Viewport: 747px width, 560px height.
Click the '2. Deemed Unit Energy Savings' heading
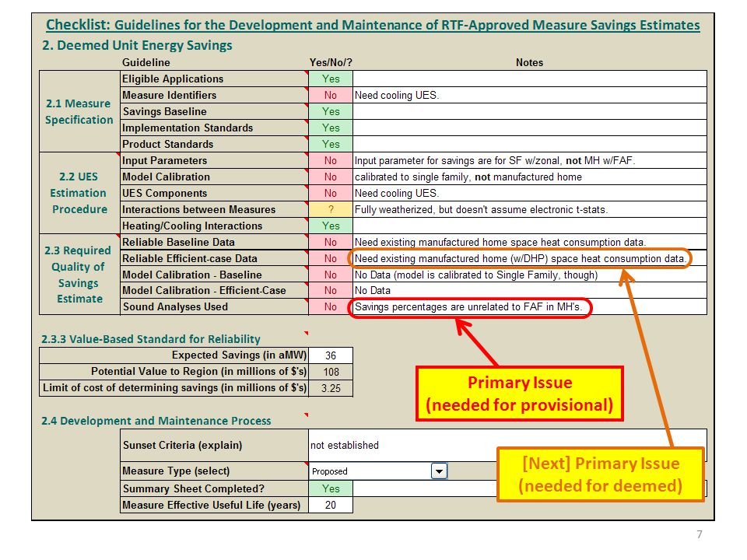[x=137, y=45]
